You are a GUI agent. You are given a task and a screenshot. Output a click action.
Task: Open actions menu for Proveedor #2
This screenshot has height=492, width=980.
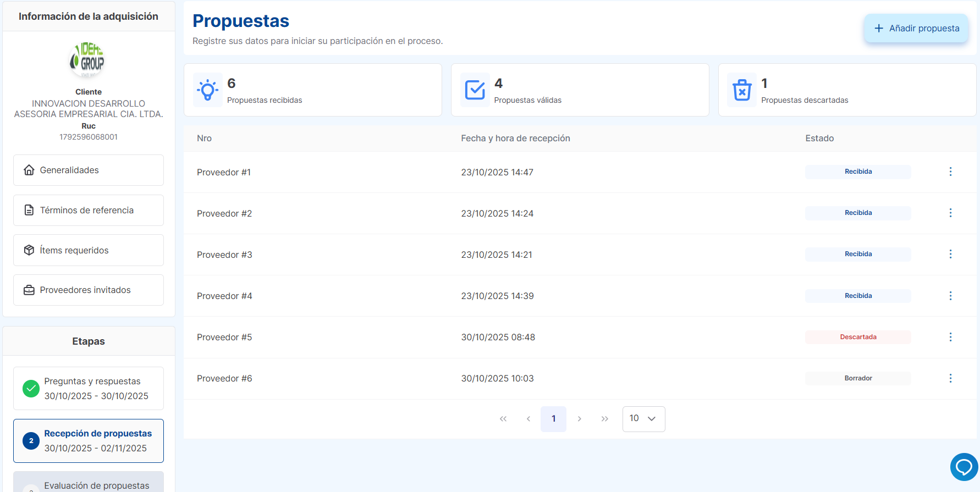950,213
